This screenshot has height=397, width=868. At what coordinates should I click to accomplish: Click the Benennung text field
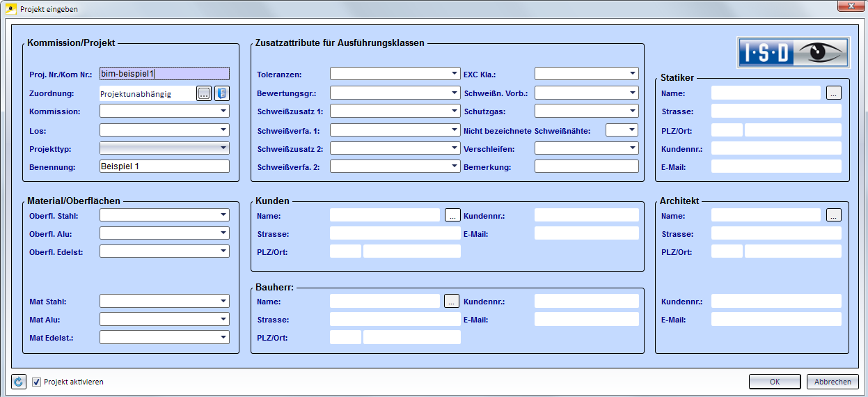[x=164, y=166]
